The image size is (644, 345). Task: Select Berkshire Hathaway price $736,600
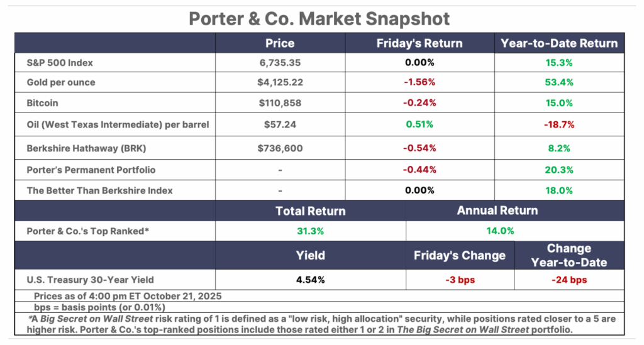coord(279,148)
